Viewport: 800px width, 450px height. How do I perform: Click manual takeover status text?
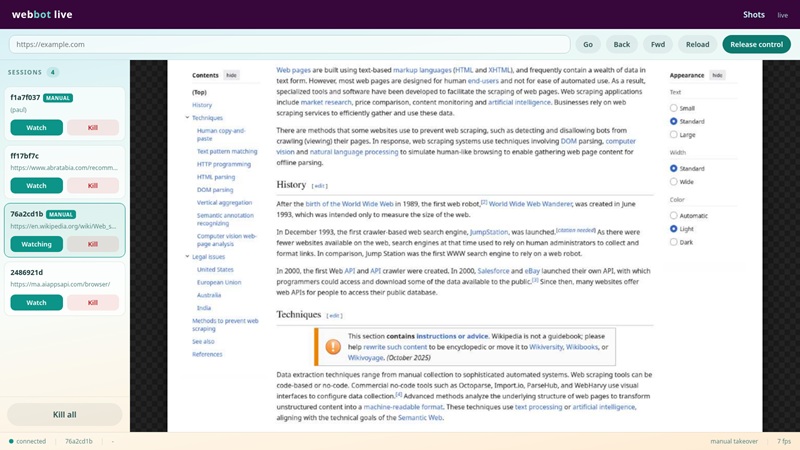coord(734,441)
